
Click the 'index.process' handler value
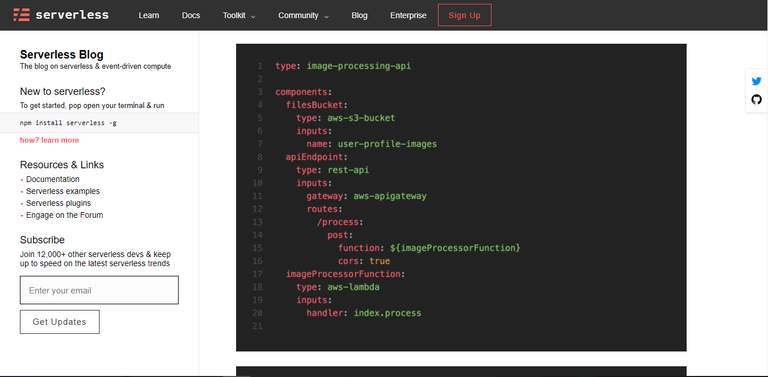pyautogui.click(x=387, y=313)
